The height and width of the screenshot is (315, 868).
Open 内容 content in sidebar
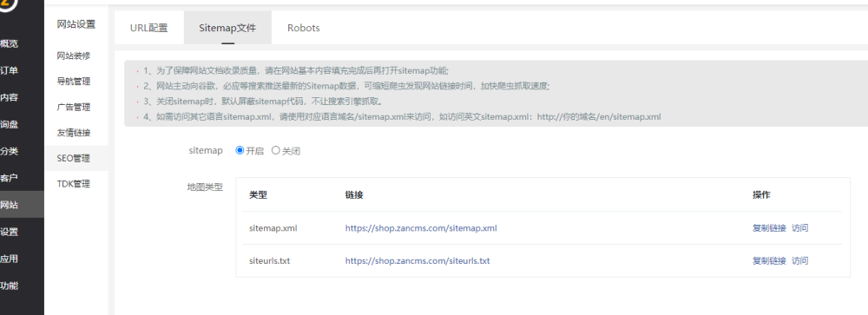click(x=9, y=97)
